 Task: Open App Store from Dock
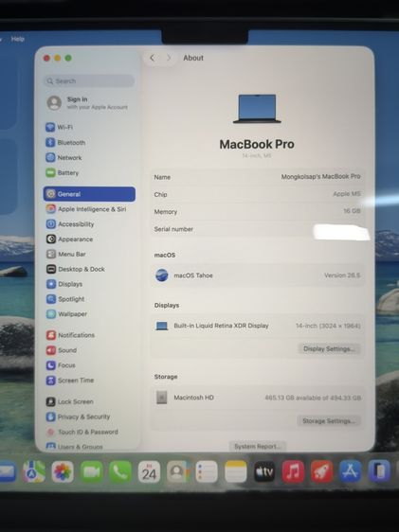[x=351, y=471]
